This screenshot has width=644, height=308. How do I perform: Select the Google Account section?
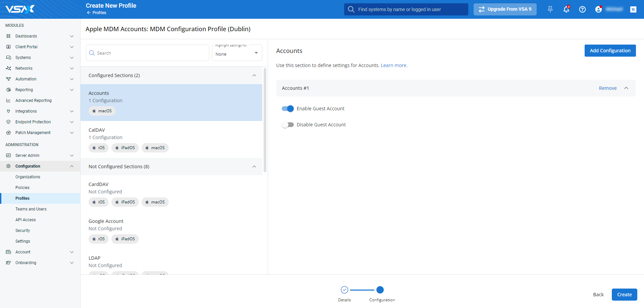pyautogui.click(x=171, y=231)
